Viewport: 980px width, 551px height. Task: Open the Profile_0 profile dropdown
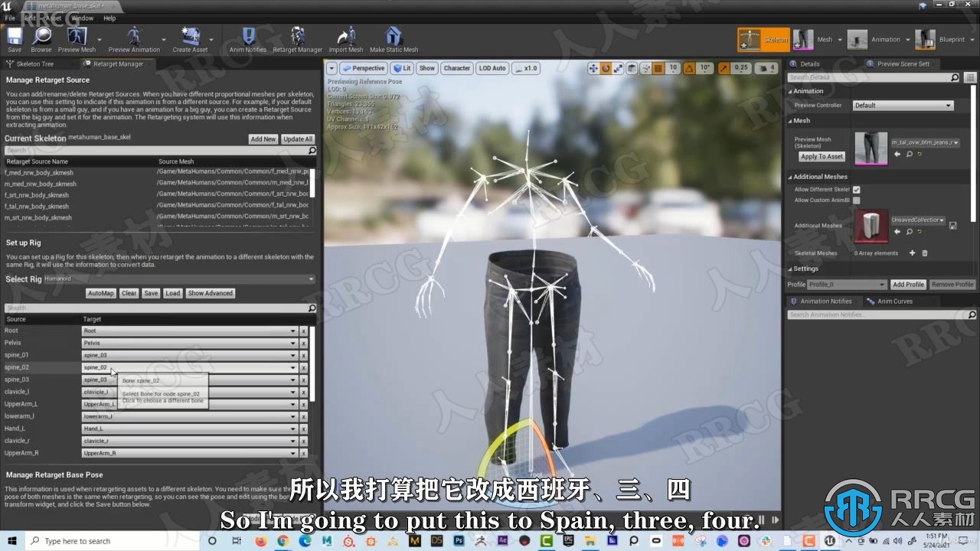coord(847,285)
